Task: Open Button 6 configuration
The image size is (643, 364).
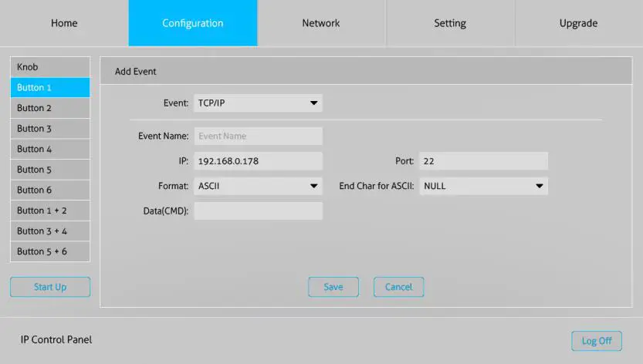Action: pos(50,190)
